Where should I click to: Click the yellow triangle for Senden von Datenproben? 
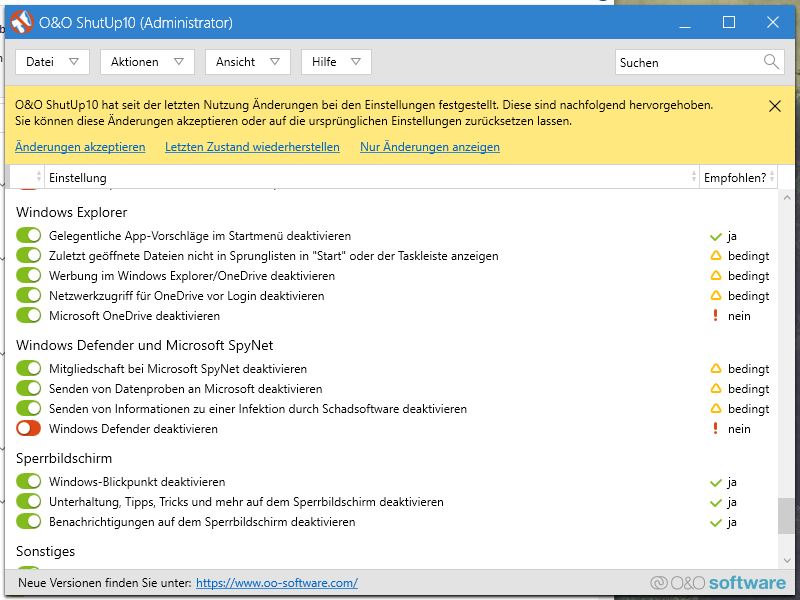click(716, 388)
